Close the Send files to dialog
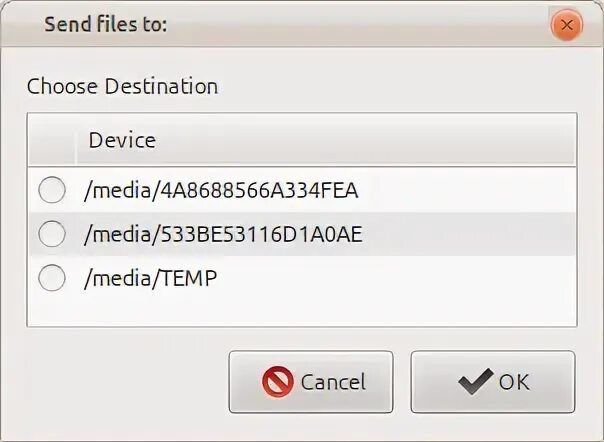This screenshot has height=442, width=604. click(x=567, y=25)
